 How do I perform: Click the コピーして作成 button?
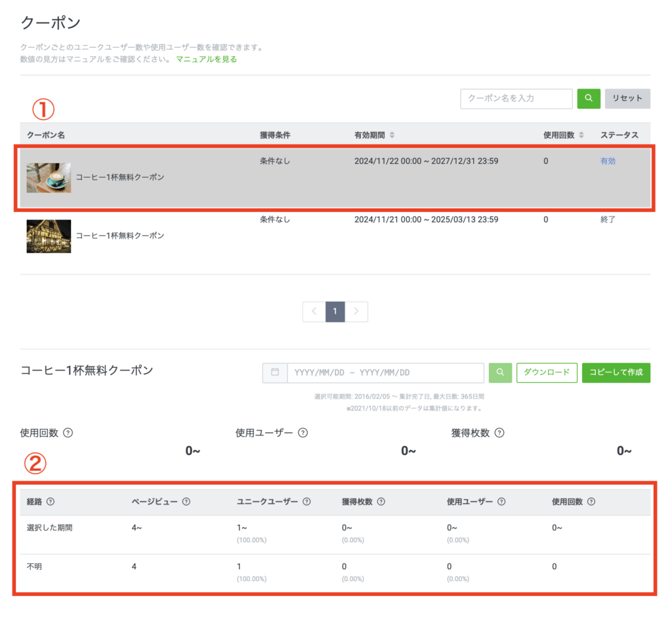click(616, 372)
